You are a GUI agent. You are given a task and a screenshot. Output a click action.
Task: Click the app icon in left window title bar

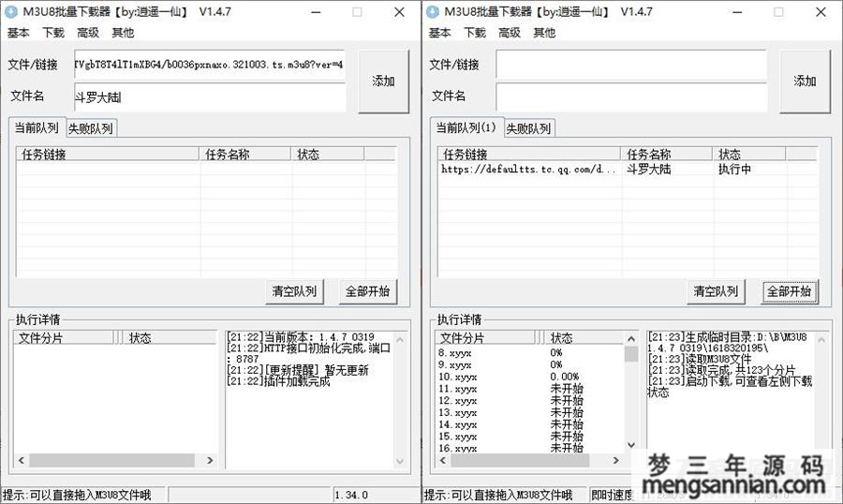[x=11, y=12]
